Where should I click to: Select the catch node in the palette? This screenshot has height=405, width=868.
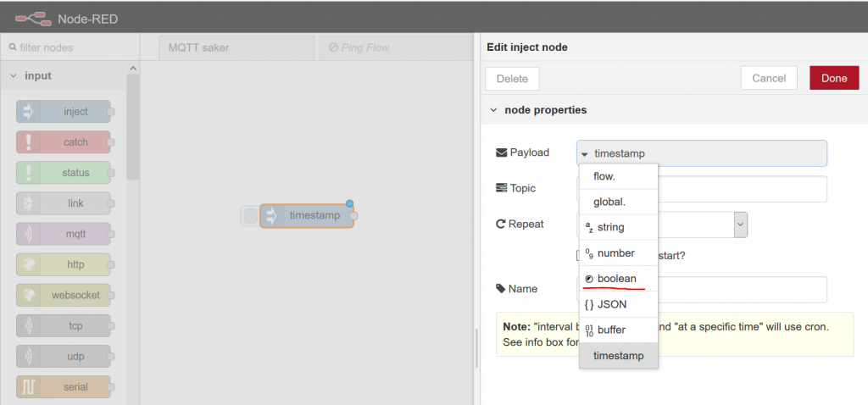coord(64,142)
